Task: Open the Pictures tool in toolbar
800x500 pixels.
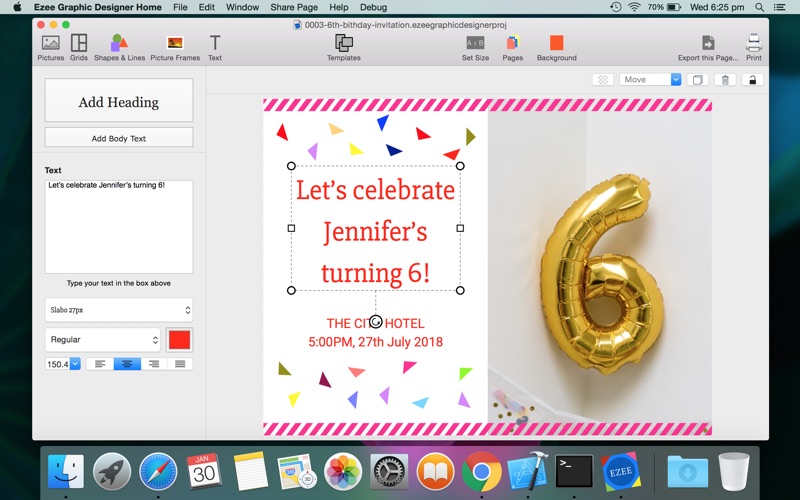Action: 50,44
